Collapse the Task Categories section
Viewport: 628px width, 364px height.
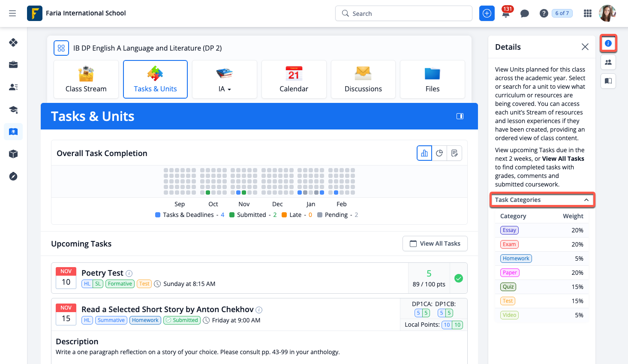(586, 200)
